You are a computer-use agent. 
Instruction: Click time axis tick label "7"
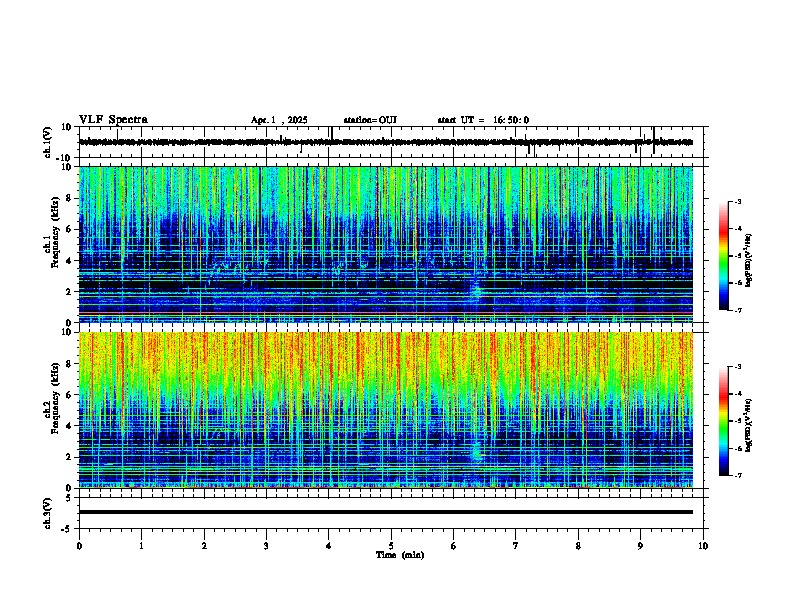point(516,546)
